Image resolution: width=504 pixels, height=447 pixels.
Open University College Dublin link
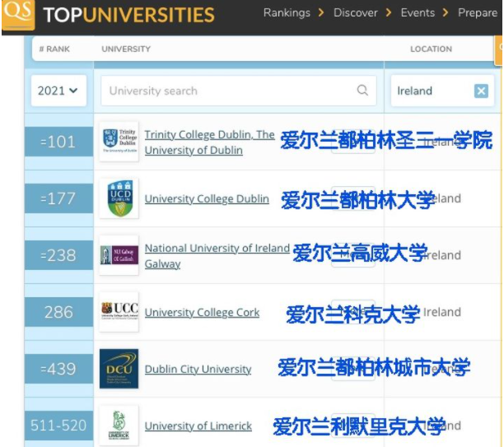(207, 199)
